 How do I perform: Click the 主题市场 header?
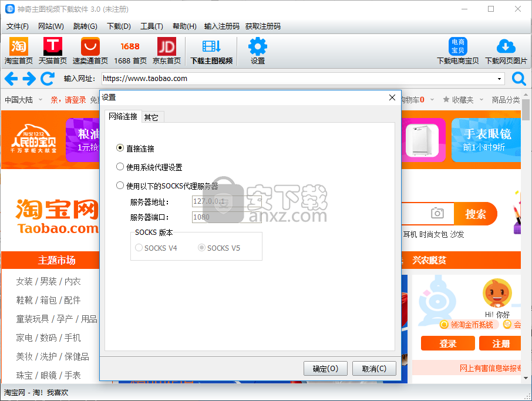click(x=56, y=260)
